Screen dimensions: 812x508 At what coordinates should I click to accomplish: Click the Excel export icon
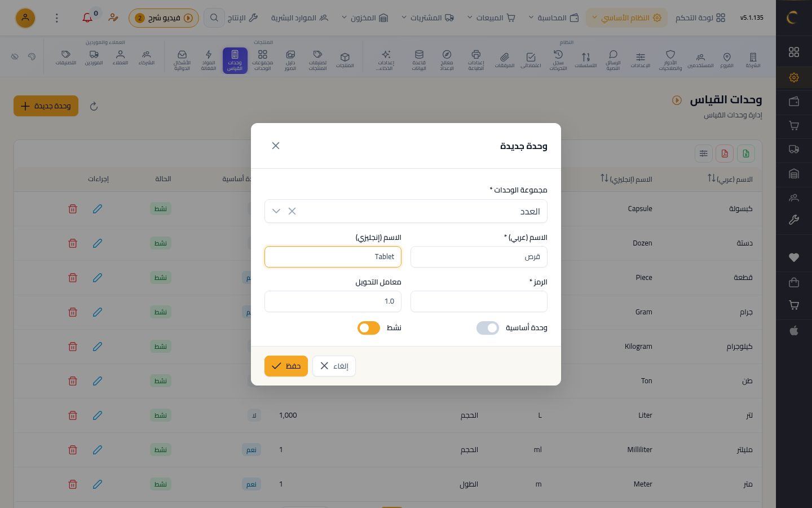pyautogui.click(x=745, y=154)
